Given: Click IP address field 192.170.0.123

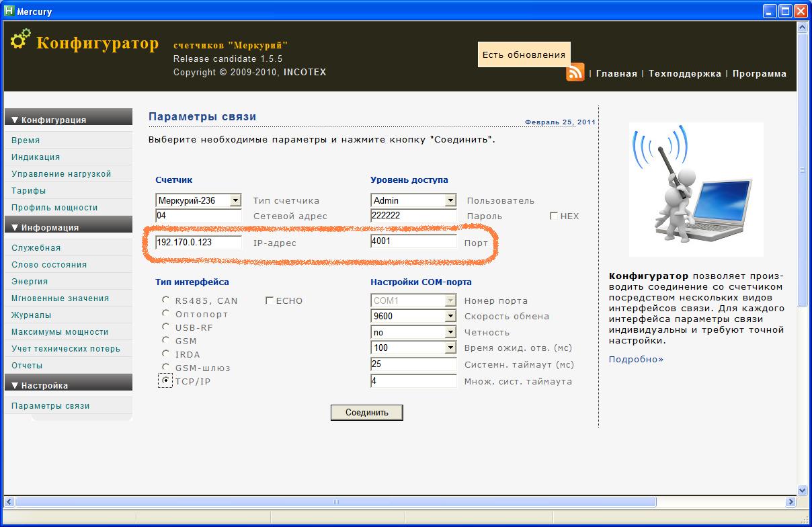Looking at the screenshot, I should (198, 242).
